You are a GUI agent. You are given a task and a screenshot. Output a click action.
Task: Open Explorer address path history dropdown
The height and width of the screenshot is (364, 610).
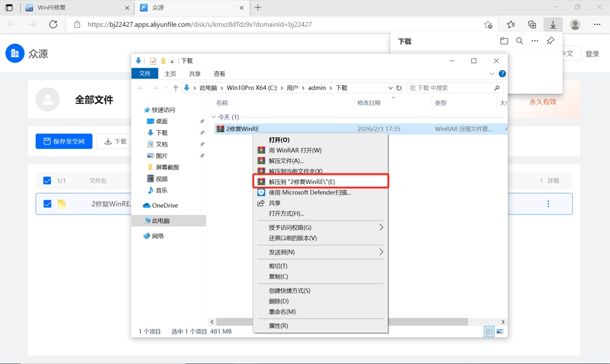click(390, 88)
